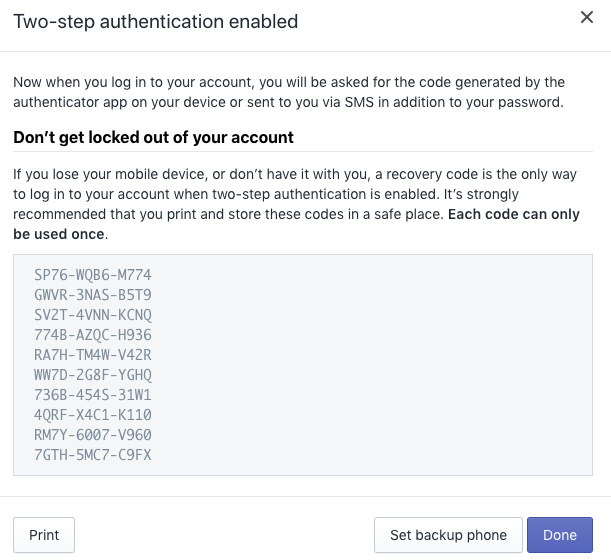Screen dimensions: 611x560
Task: Click the Print button
Action: [x=44, y=535]
